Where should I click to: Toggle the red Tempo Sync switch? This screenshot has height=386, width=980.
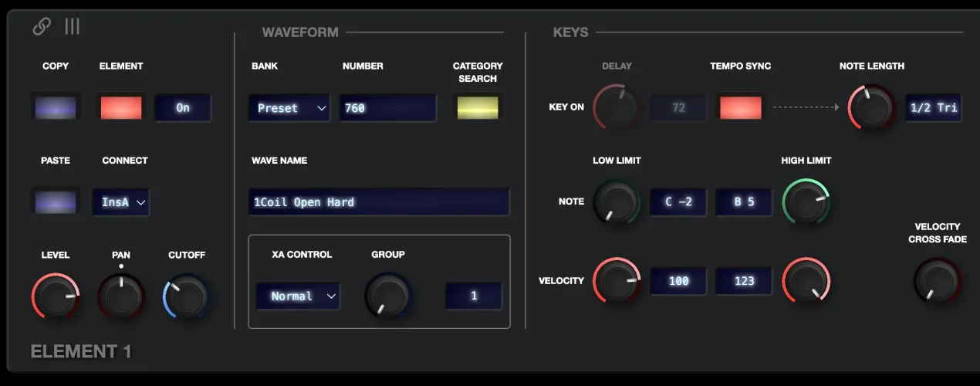click(740, 107)
